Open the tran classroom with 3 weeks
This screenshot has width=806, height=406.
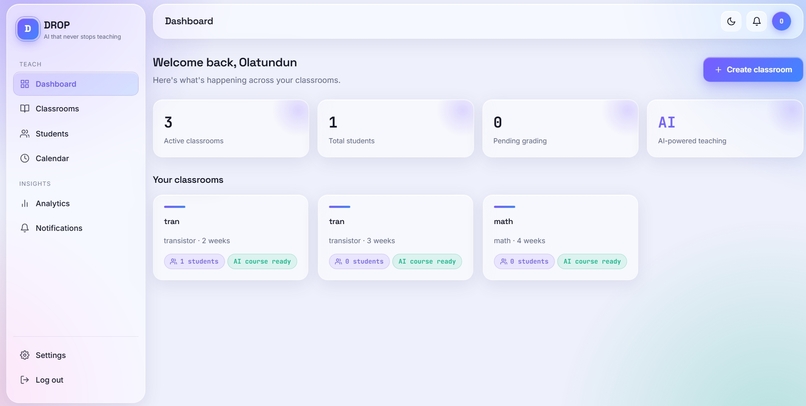(395, 237)
